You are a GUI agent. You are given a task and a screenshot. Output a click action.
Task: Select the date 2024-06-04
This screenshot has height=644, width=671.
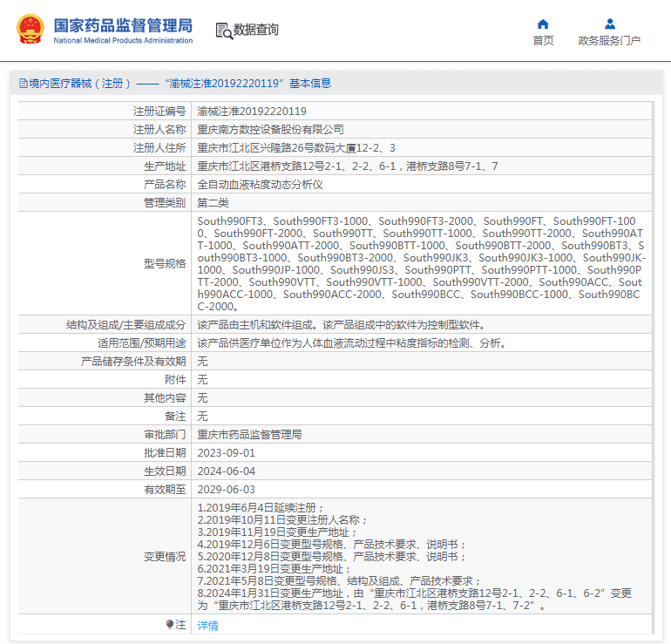click(x=226, y=471)
